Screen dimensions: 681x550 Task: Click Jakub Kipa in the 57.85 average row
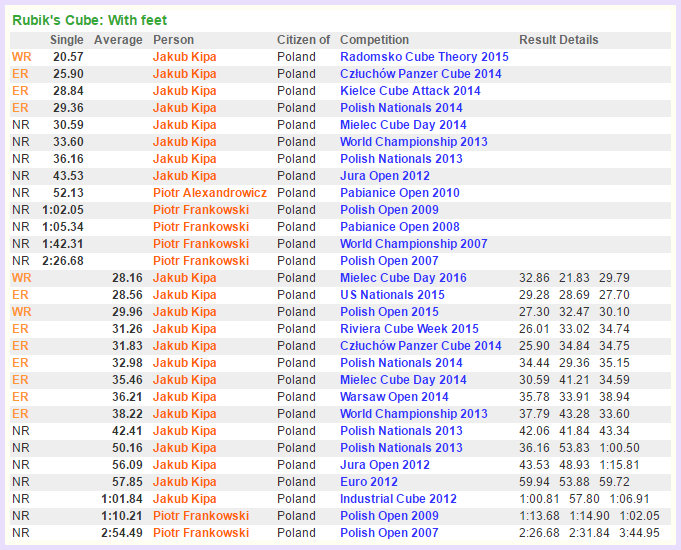185,482
